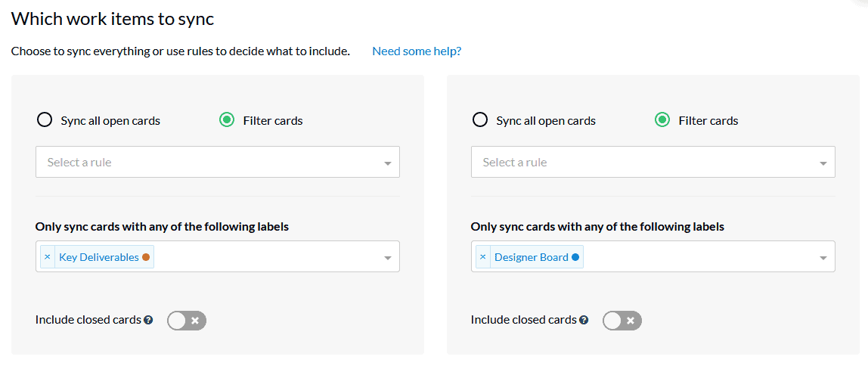Open right Select a rule dropdown
868x366 pixels.
click(653, 162)
